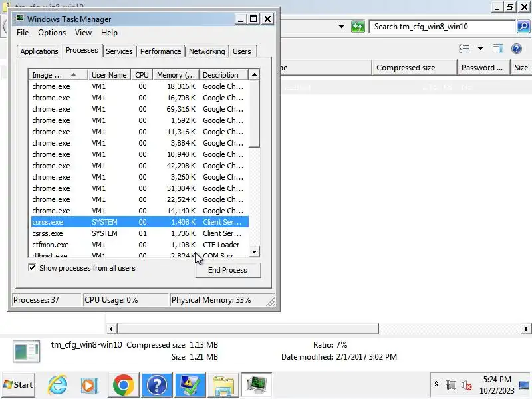This screenshot has width=532, height=399.
Task: Open the address bar history dropdown arrow
Action: (x=341, y=27)
